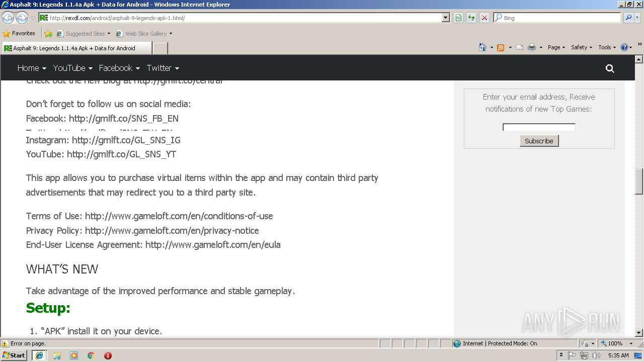Click the green Setup: heading
Image resolution: width=644 pixels, height=362 pixels.
pyautogui.click(x=48, y=308)
